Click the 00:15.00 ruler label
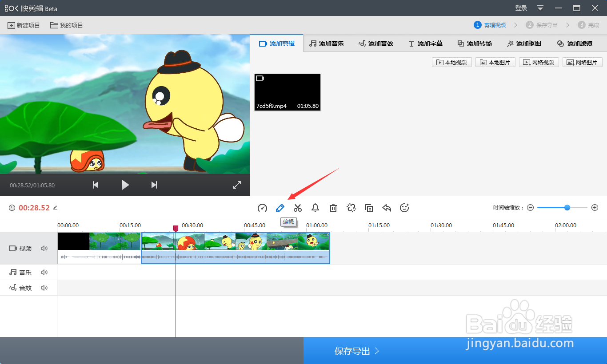 (130, 226)
